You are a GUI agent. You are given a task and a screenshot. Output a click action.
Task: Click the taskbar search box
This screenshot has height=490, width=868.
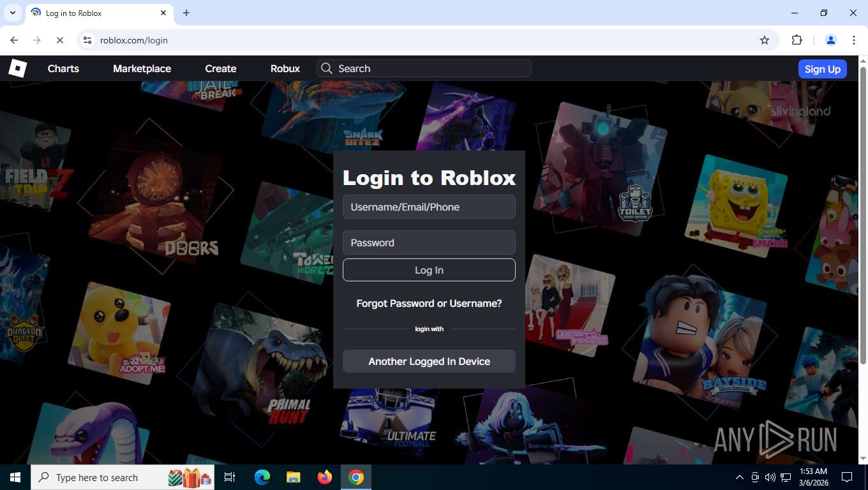(123, 477)
